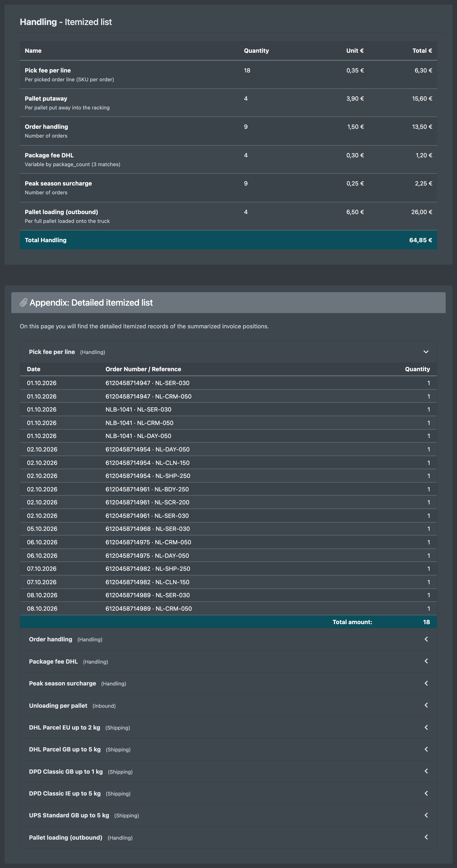Select row 6120458714954 · NL-SHP-250
This screenshot has height=868, width=457.
pos(228,476)
